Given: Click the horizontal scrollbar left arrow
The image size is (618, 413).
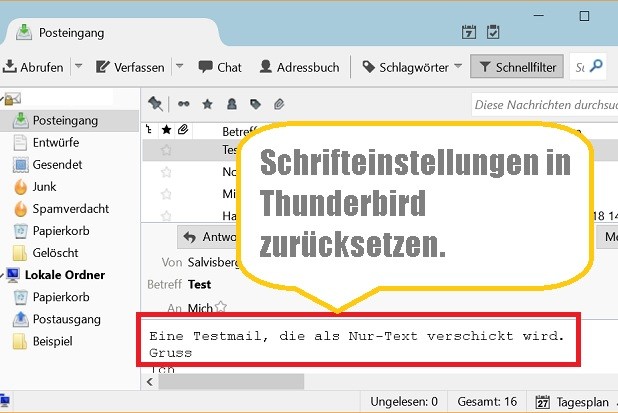Looking at the screenshot, I should pos(150,381).
